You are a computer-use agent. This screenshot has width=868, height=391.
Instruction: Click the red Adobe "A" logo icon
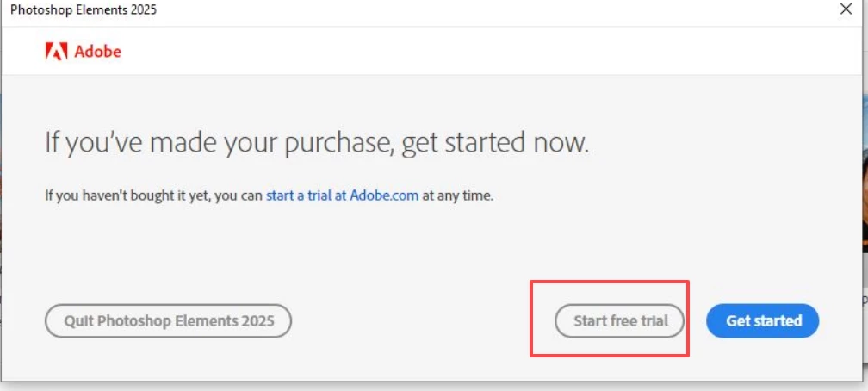click(x=57, y=52)
